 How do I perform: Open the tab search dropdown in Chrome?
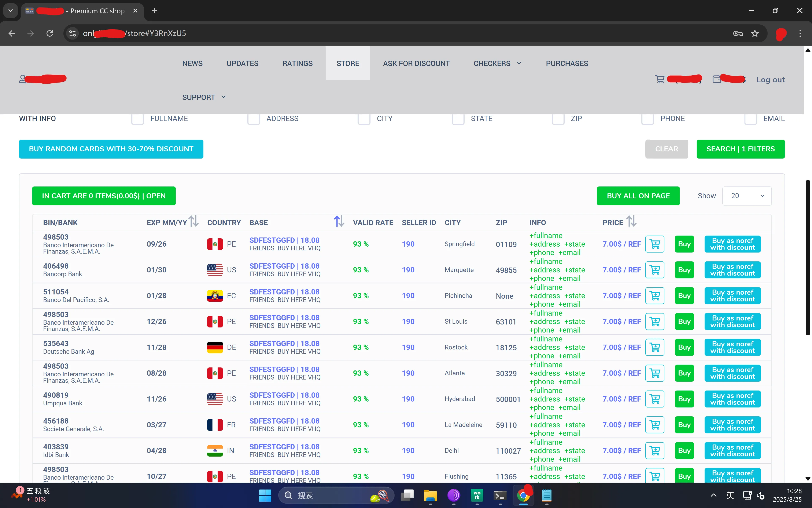coord(10,10)
